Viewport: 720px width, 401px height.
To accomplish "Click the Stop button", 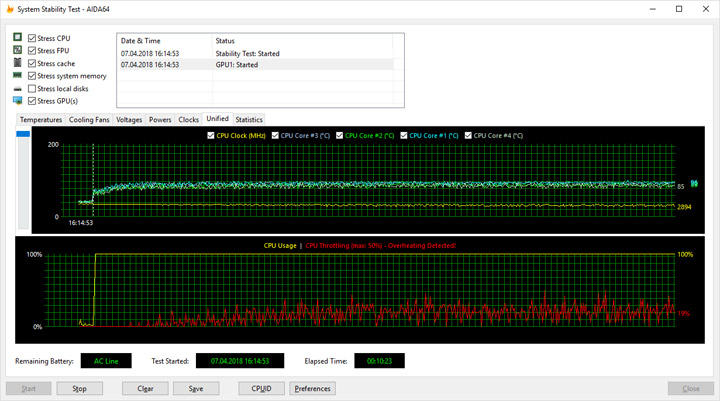I will [79, 389].
